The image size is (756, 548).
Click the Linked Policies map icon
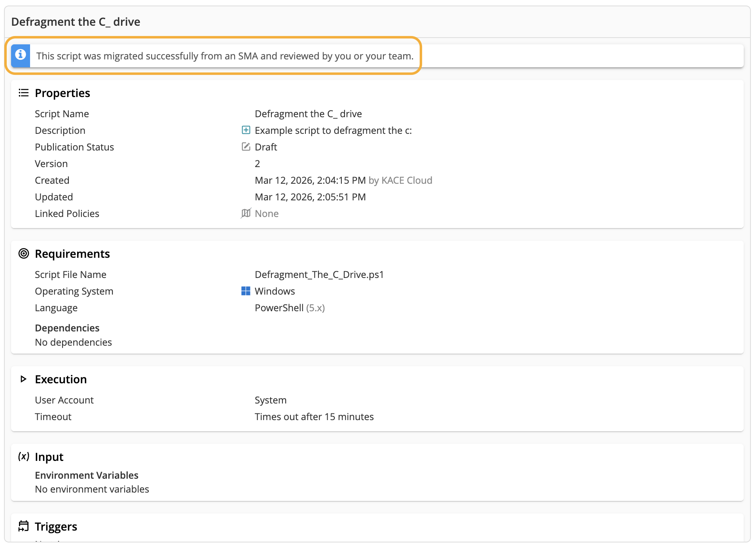click(246, 213)
